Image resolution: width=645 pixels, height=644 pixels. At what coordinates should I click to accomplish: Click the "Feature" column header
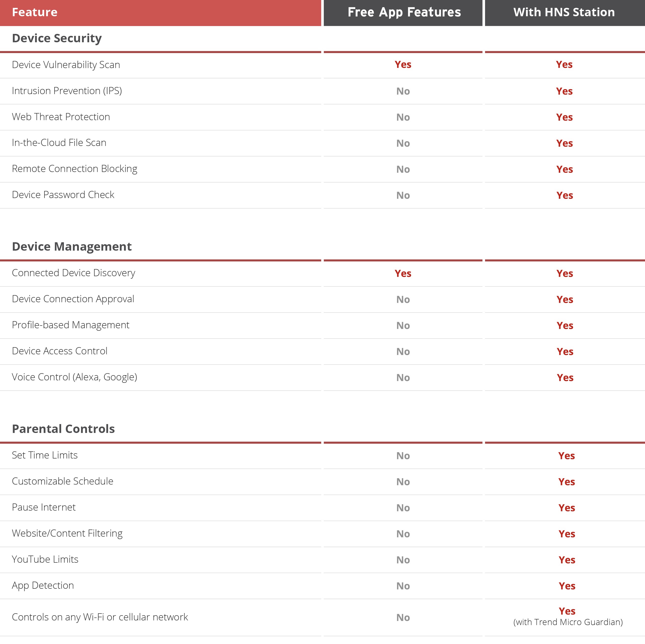(x=35, y=12)
